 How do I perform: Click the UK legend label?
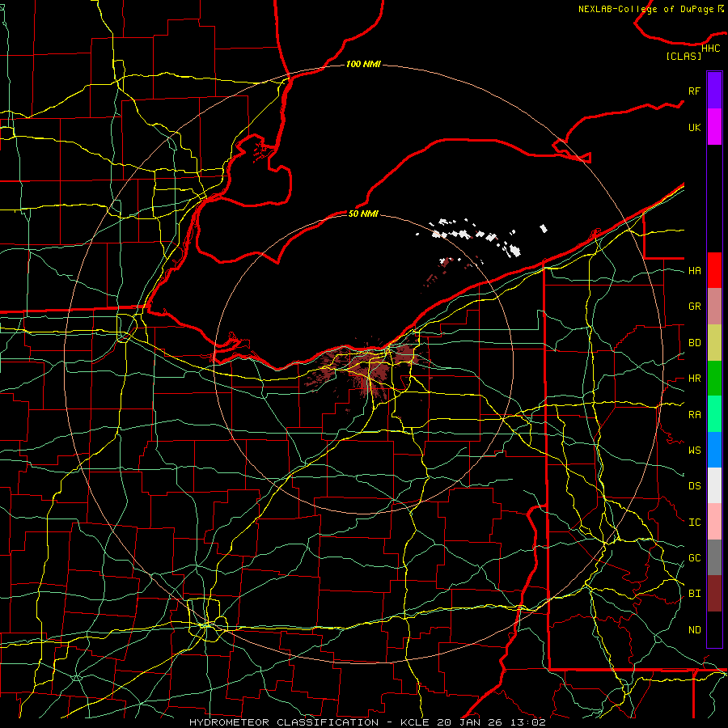pos(694,127)
